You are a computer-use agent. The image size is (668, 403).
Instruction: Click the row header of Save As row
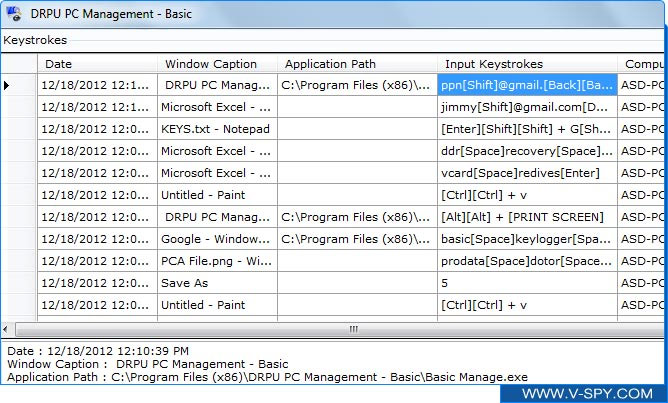[19, 283]
